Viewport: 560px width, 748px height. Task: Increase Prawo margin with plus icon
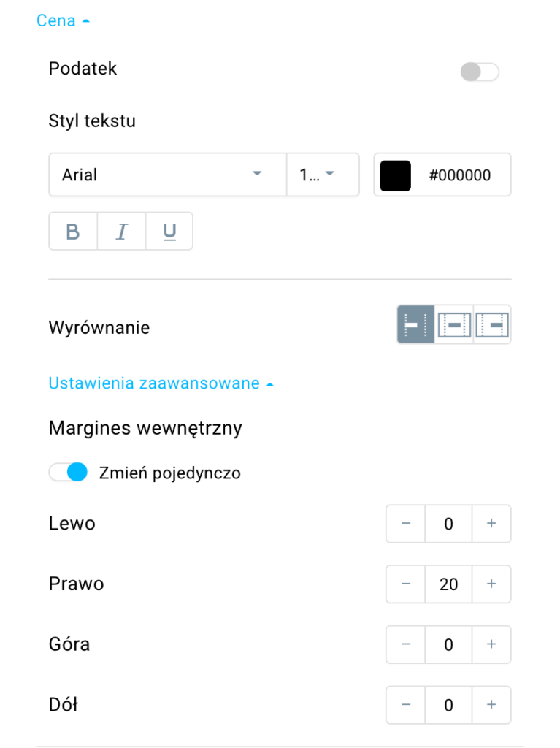(491, 584)
